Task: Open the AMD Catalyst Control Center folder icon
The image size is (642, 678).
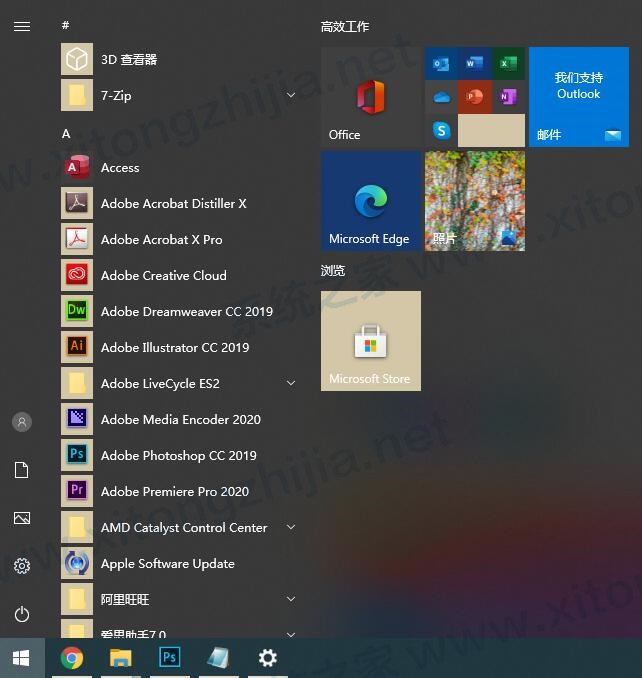Action: (77, 527)
